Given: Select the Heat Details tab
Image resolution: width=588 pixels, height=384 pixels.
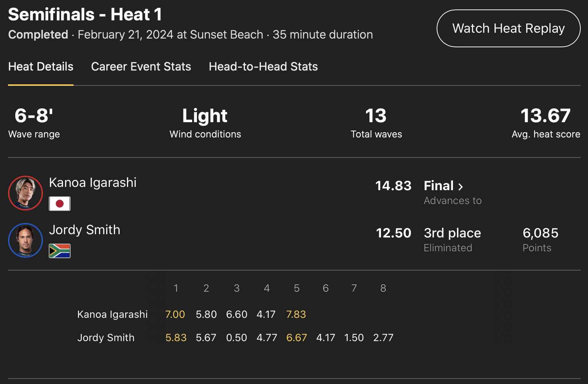Looking at the screenshot, I should coord(41,67).
